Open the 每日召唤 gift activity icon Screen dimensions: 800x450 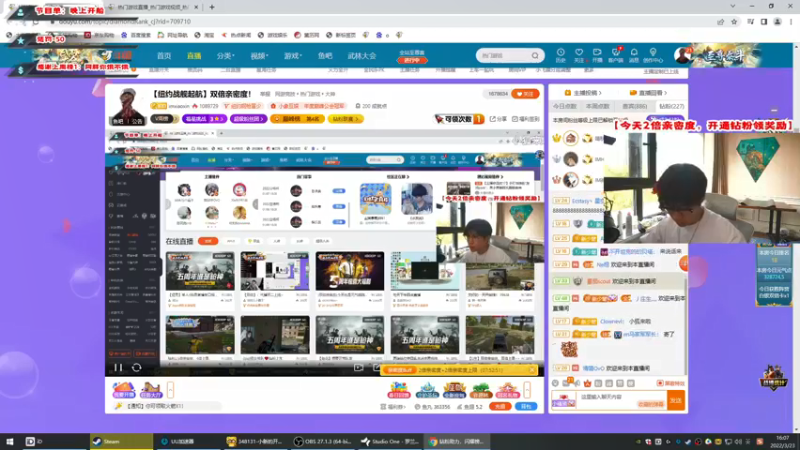click(398, 390)
